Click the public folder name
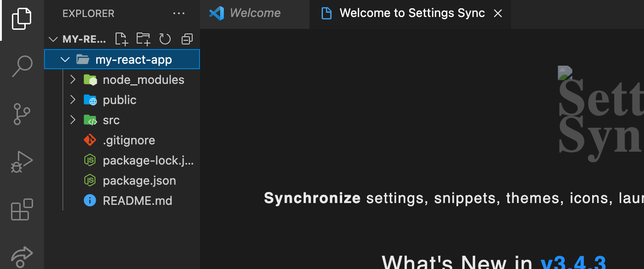Image resolution: width=644 pixels, height=269 pixels. (x=120, y=100)
